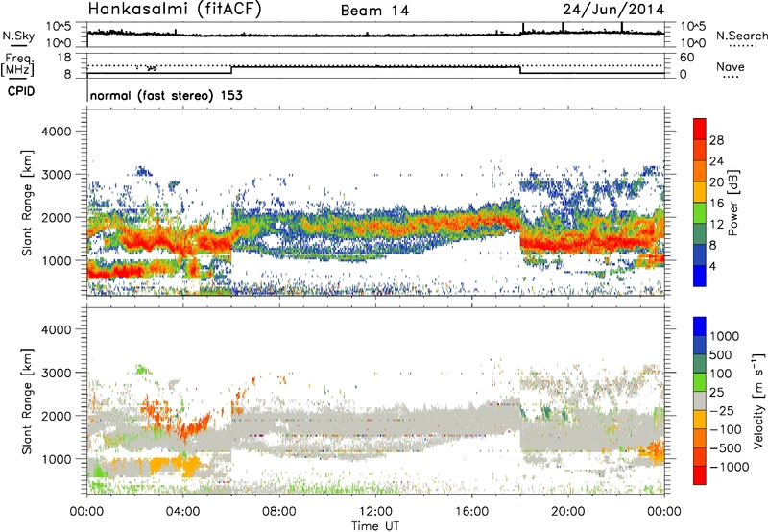Click the '20:00' time axis label
Screen dimensions: 768x532
568,512
